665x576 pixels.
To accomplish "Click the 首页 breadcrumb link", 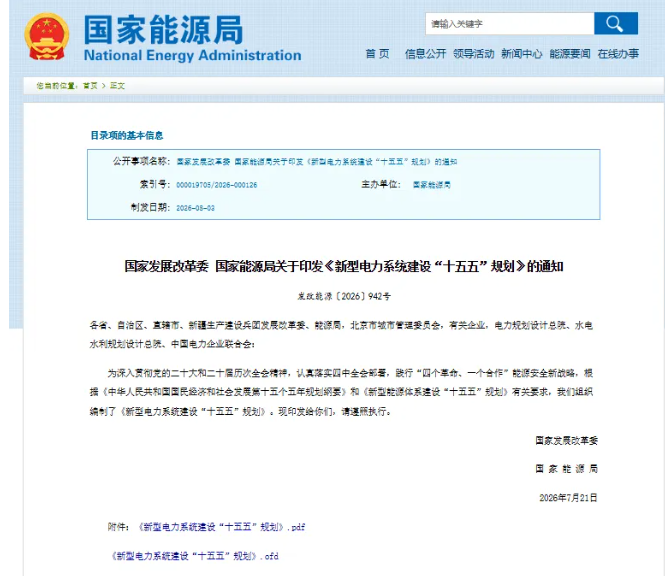I will click(x=90, y=86).
